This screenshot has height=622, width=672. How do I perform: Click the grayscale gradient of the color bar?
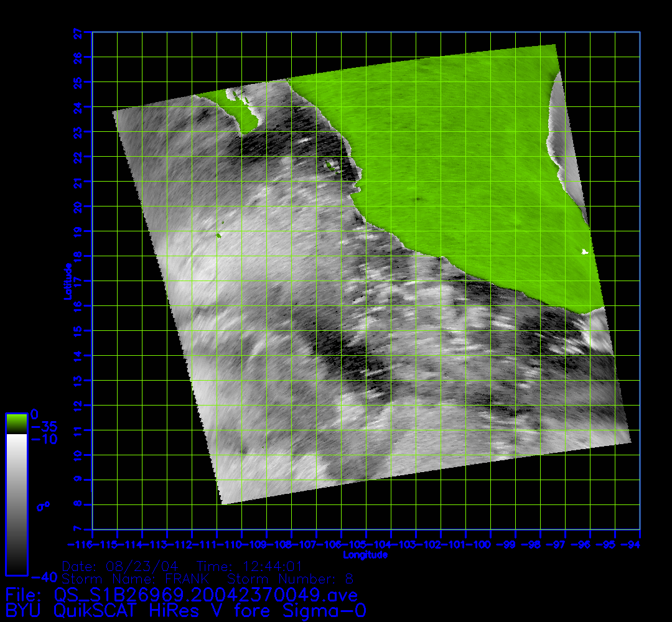[16, 504]
